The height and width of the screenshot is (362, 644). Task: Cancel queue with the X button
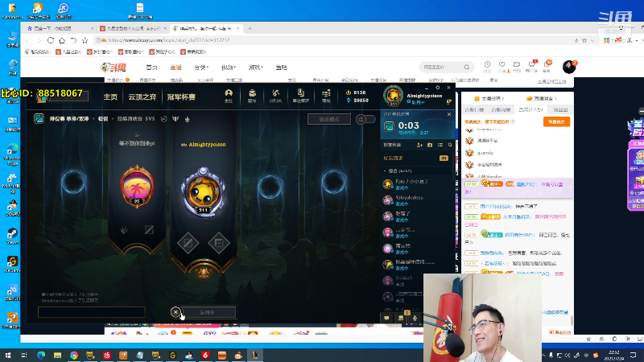(175, 312)
